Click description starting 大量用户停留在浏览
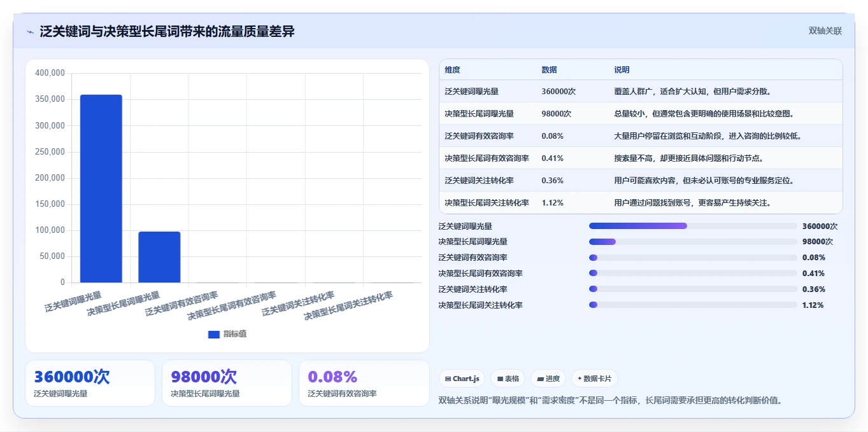 pyautogui.click(x=708, y=136)
